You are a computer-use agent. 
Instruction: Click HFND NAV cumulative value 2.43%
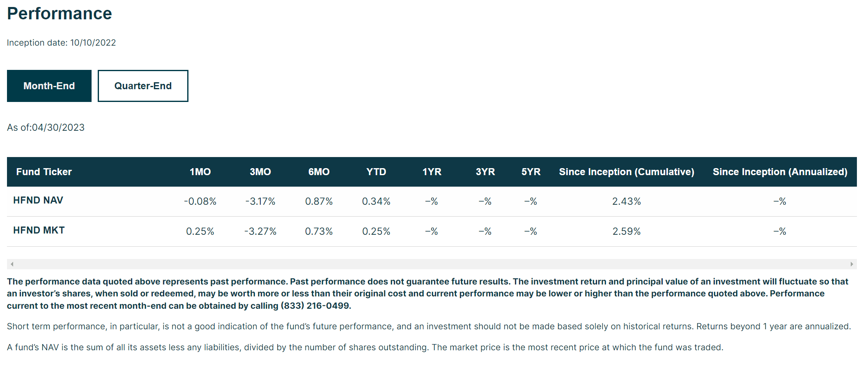tap(627, 201)
